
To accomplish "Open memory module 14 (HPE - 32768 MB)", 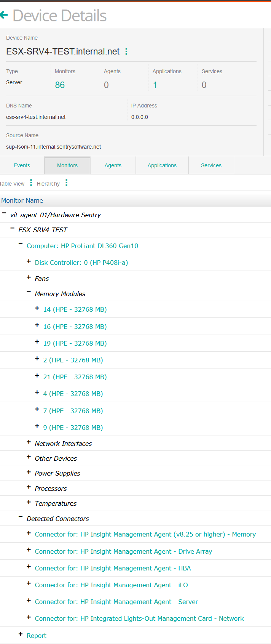I will pyautogui.click(x=75, y=309).
